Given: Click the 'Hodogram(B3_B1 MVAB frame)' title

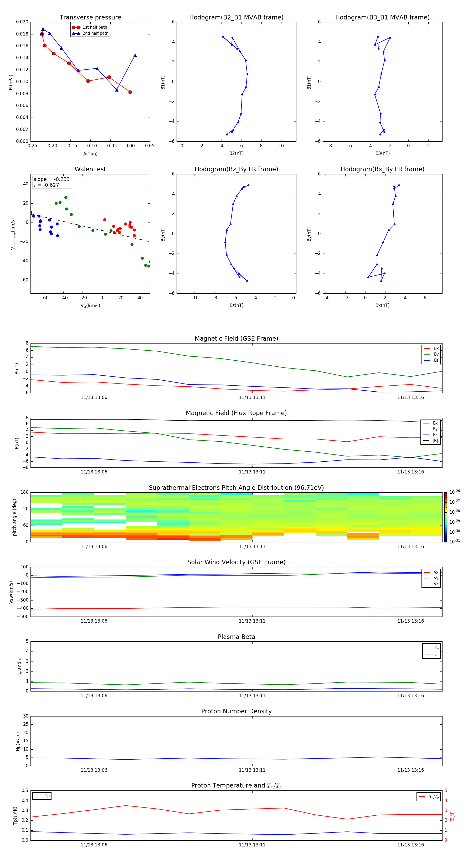Looking at the screenshot, I should pos(382,17).
